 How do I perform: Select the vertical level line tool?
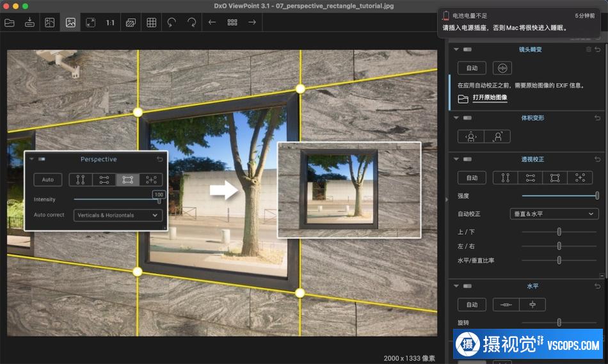(x=532, y=305)
